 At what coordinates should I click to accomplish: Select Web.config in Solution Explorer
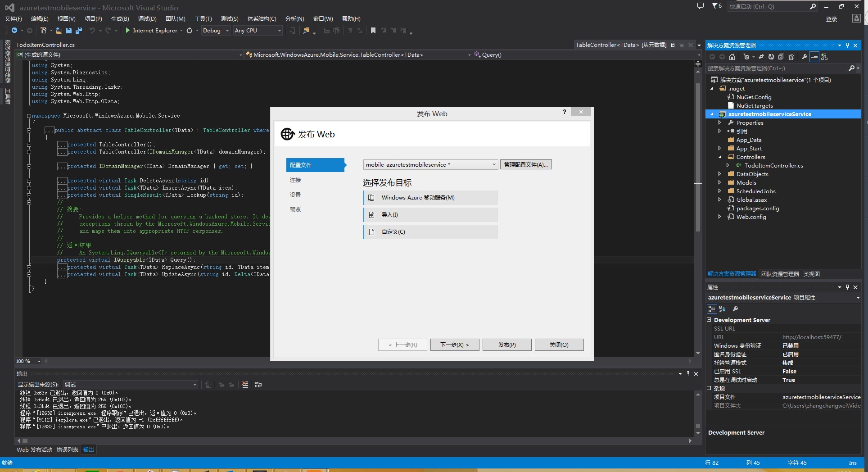(751, 217)
